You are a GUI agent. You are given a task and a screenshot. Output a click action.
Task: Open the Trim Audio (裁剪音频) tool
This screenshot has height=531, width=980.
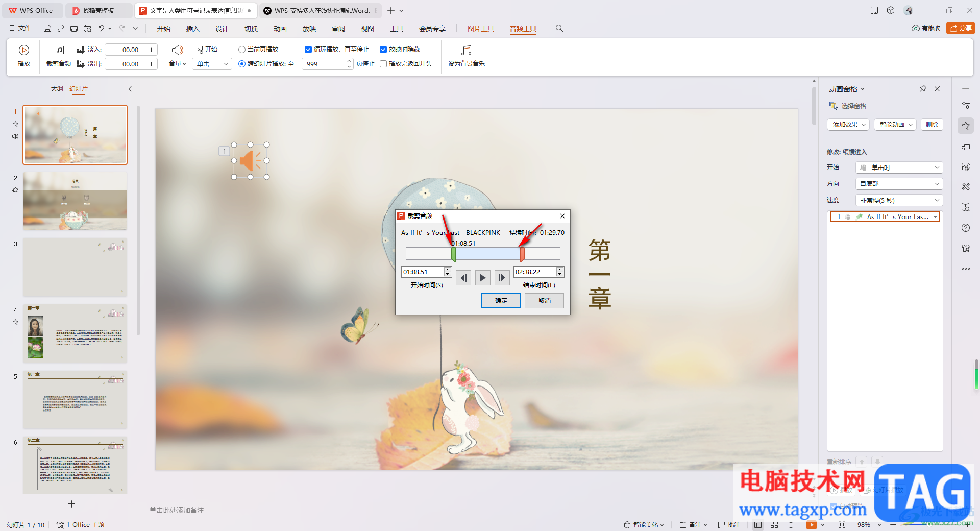tap(59, 56)
